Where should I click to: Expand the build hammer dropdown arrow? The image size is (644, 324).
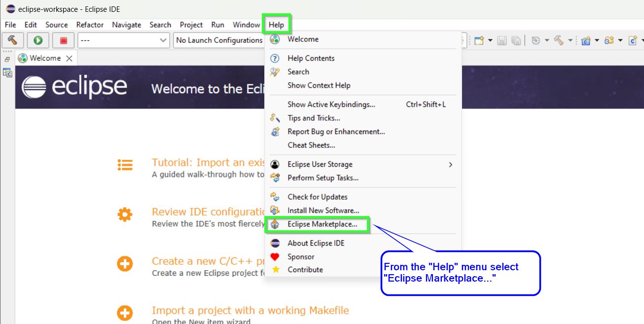tap(570, 40)
